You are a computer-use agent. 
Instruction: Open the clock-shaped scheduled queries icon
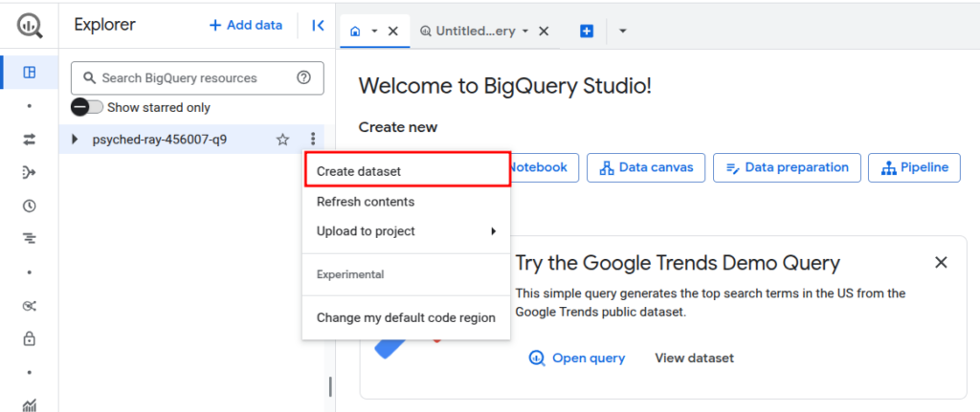point(30,206)
